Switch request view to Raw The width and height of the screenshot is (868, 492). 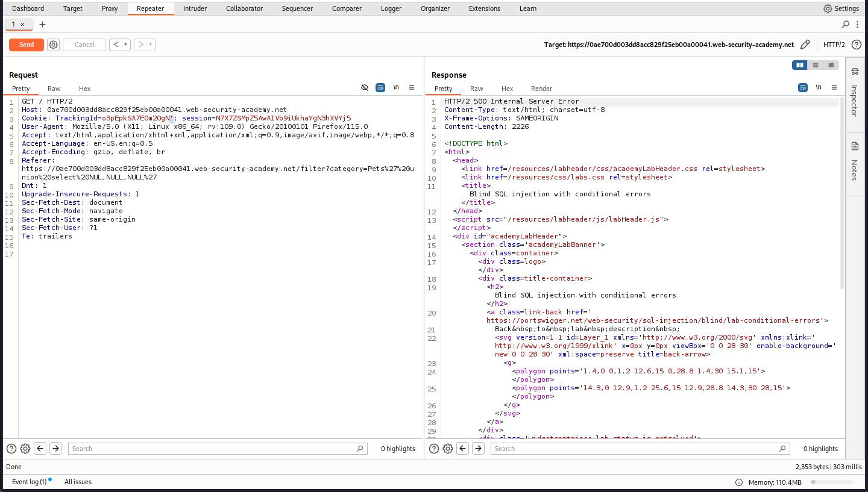[54, 89]
